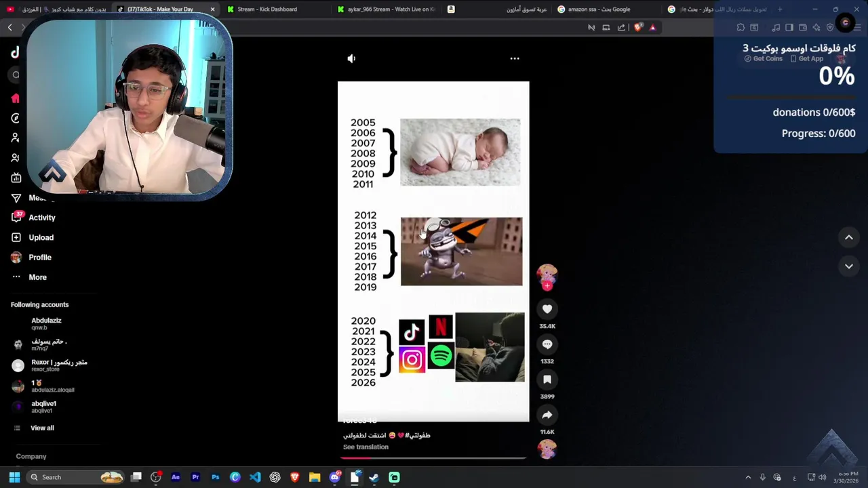The width and height of the screenshot is (868, 488).
Task: Go back with the browser back arrow
Action: click(x=9, y=27)
